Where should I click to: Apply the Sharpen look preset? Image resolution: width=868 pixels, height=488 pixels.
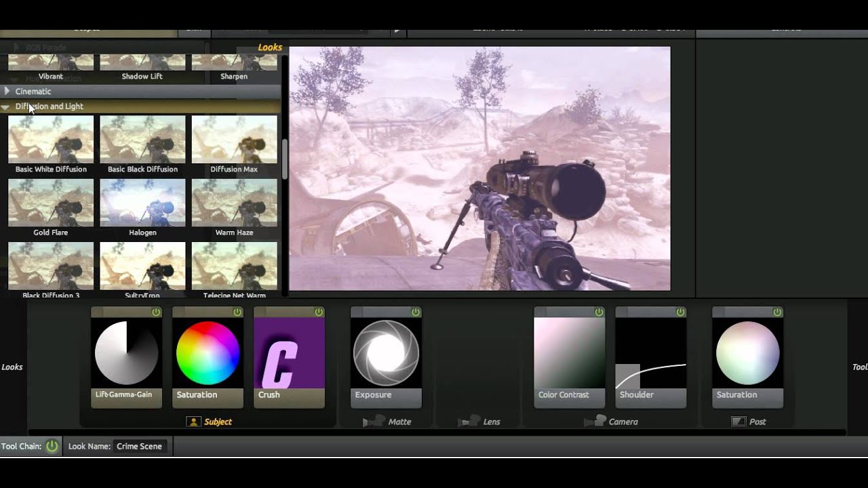coord(234,68)
